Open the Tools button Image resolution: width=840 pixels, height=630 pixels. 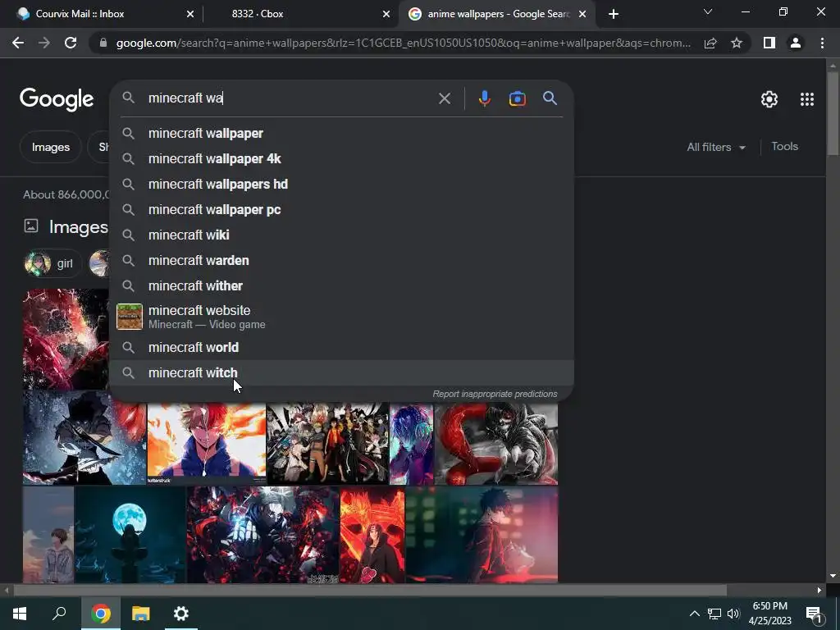(x=785, y=146)
